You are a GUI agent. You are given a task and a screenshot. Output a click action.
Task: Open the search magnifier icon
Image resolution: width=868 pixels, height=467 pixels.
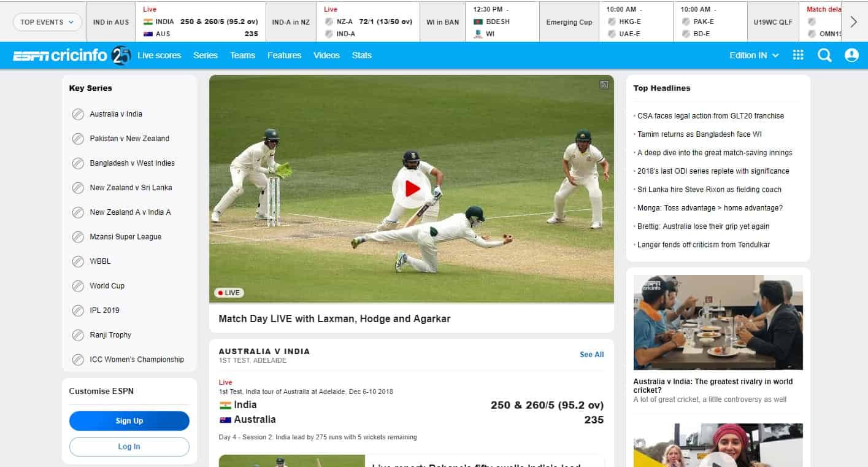click(824, 55)
